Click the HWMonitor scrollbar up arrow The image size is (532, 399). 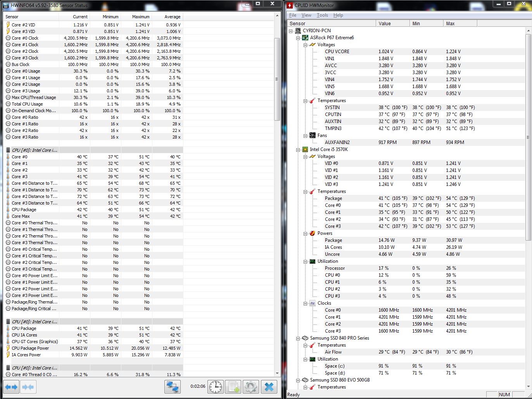tap(528, 30)
